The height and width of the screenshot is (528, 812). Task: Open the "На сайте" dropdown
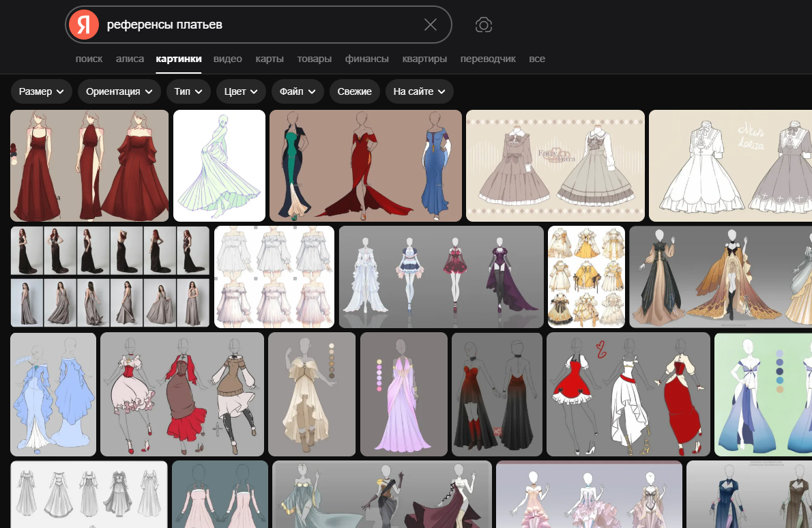[x=420, y=91]
